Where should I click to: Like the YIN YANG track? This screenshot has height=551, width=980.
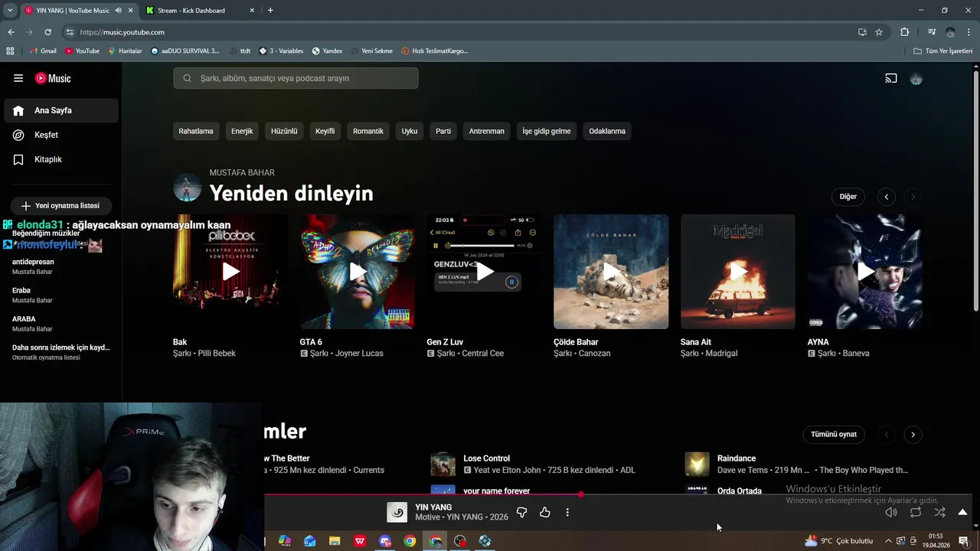[x=544, y=512]
